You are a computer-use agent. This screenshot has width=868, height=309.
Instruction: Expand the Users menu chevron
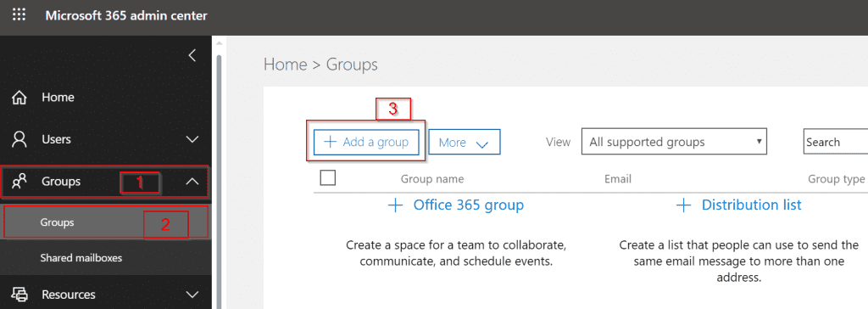192,139
